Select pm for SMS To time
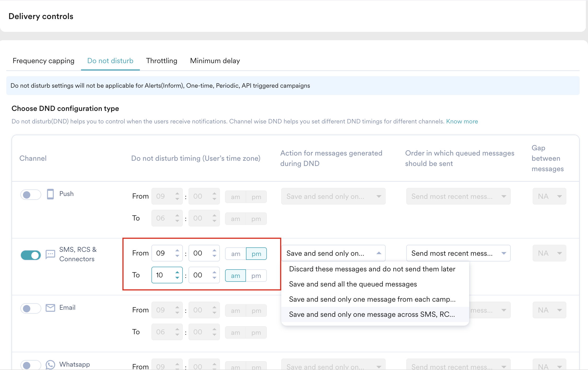The height and width of the screenshot is (370, 588). [x=256, y=276]
